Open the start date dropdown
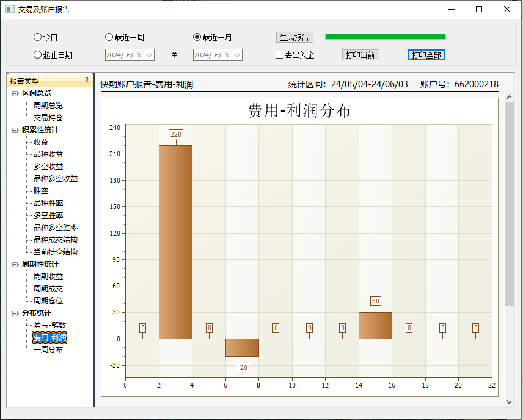The height and width of the screenshot is (420, 523). coord(149,55)
